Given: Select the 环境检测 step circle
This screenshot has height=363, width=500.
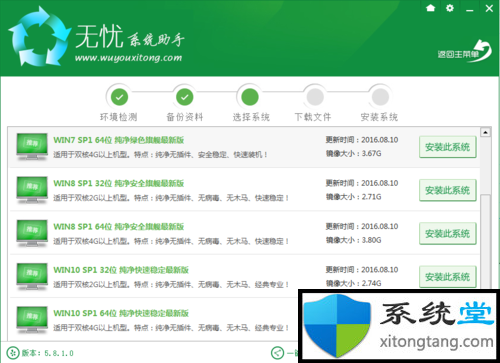Looking at the screenshot, I should pos(119,97).
